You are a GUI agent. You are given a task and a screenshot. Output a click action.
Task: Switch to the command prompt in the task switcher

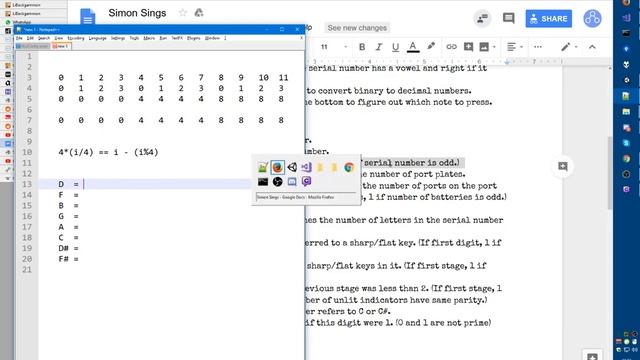click(263, 182)
